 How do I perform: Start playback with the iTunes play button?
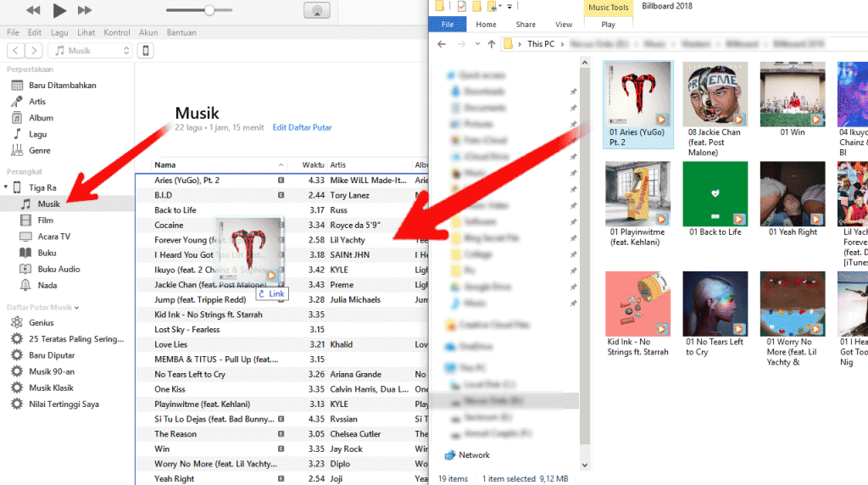coord(59,10)
